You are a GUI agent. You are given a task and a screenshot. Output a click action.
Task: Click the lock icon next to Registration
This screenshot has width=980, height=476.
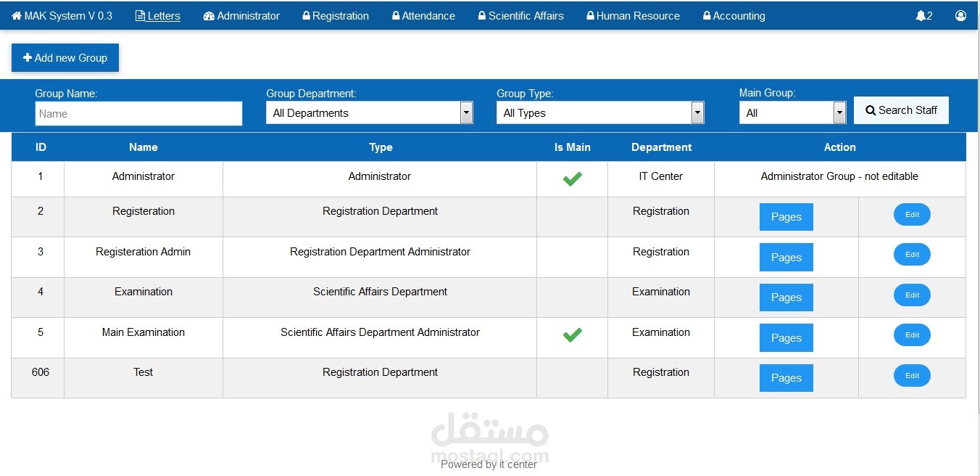tap(307, 16)
